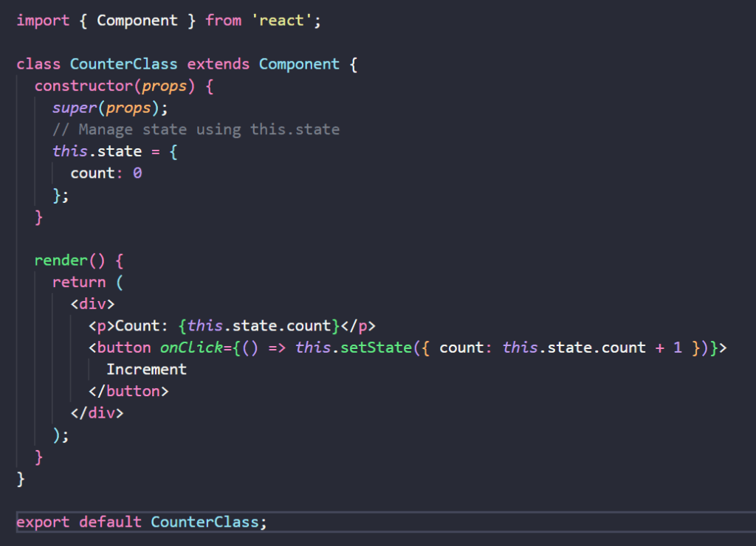756x546 pixels.
Task: Click the extends keyword
Action: [x=219, y=64]
